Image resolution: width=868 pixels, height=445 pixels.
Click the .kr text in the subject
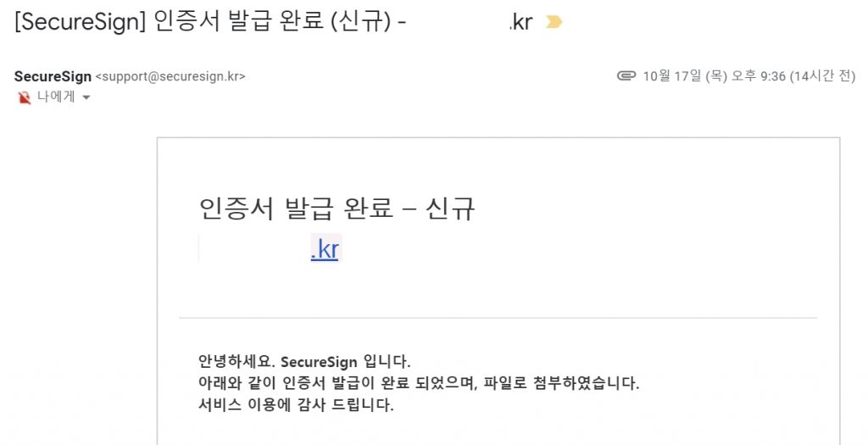[521, 22]
